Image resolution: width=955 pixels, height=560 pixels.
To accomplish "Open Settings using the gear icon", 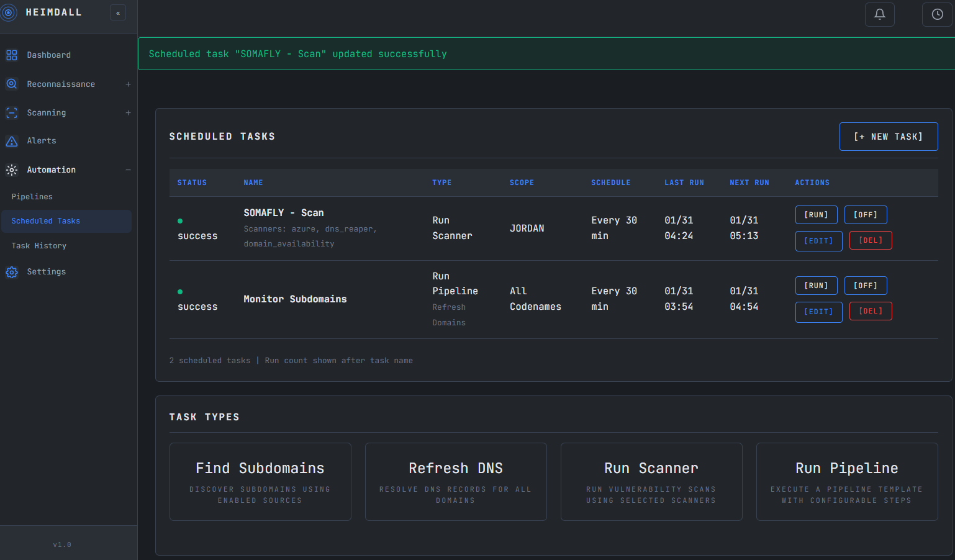I will point(11,271).
